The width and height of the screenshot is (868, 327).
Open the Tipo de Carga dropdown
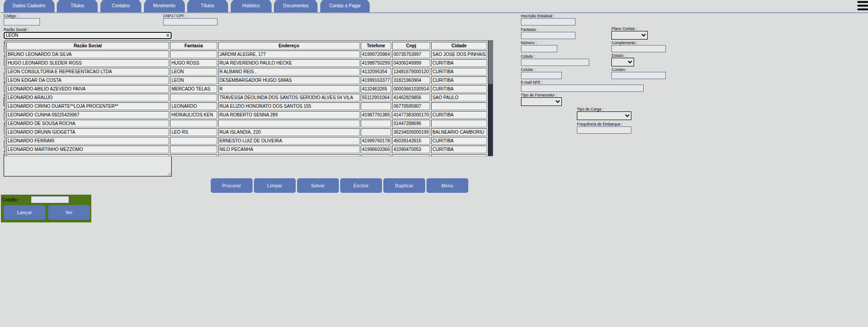click(x=604, y=116)
